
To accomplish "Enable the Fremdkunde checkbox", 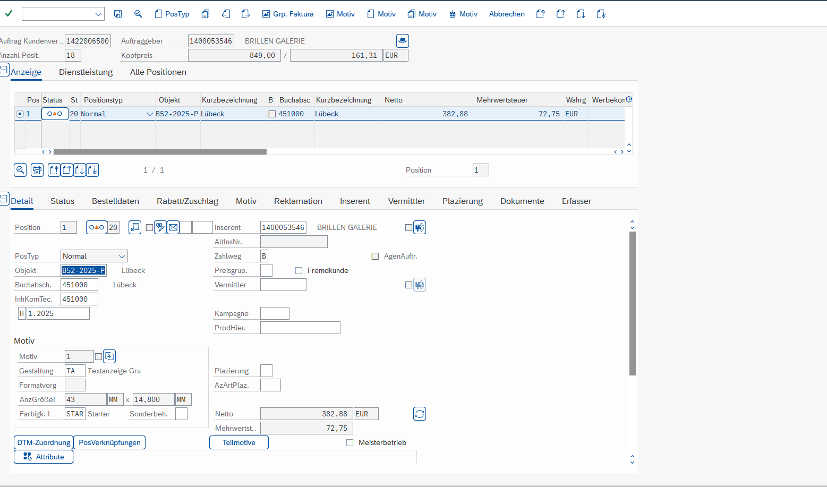I will click(x=299, y=270).
